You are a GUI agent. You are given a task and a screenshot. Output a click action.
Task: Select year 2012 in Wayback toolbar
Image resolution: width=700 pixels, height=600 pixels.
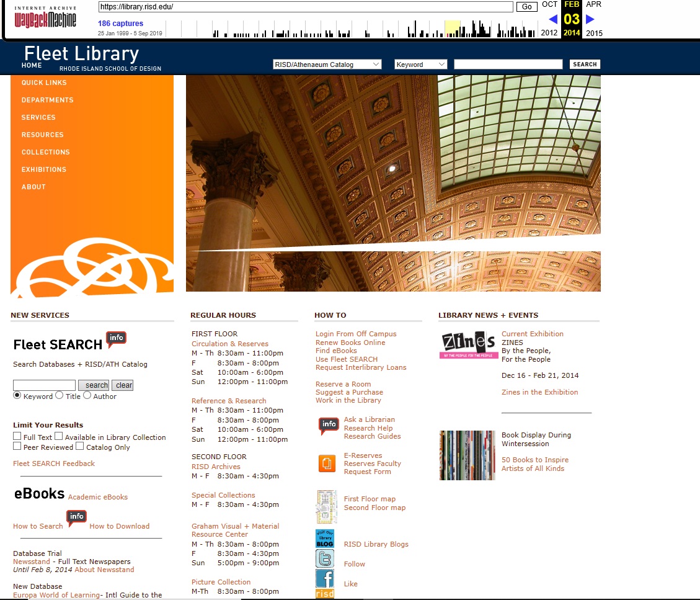click(x=549, y=33)
